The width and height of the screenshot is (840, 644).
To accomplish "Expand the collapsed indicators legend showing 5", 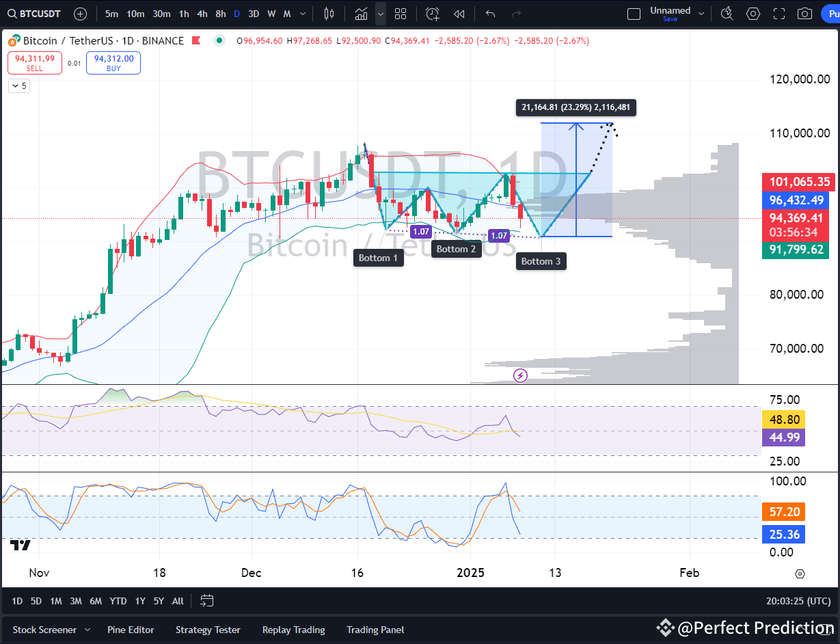I will 18,86.
